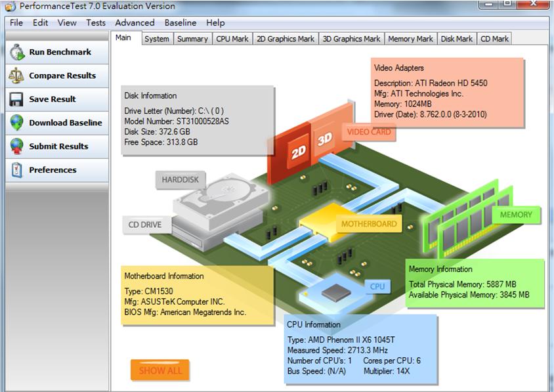Open the View menu

pyautogui.click(x=67, y=22)
